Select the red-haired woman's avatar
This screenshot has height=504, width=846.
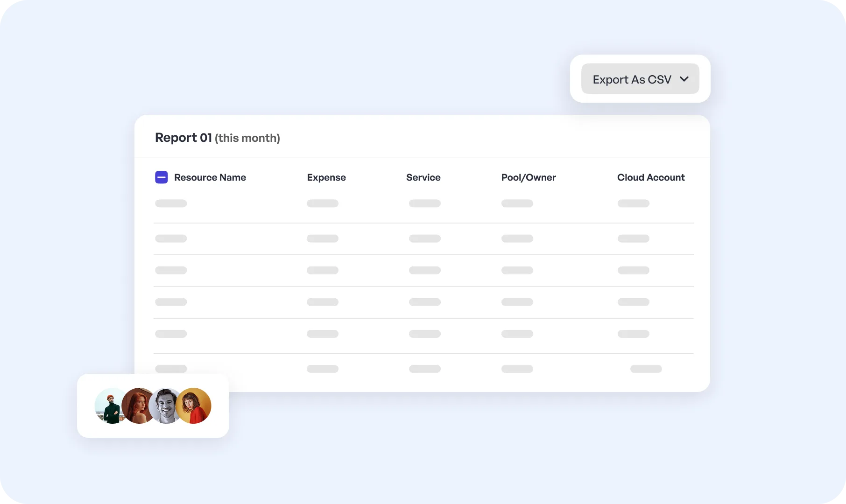139,406
